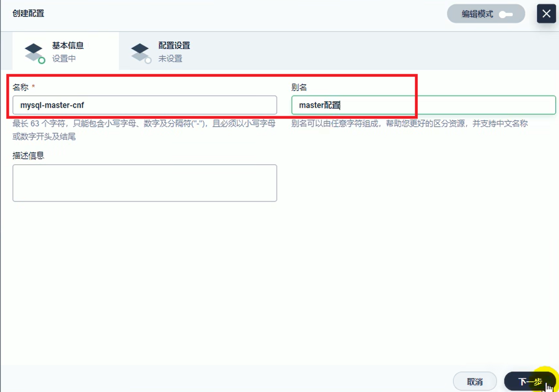Click the 创建配置 dialog title
The image size is (559, 392).
(x=28, y=14)
